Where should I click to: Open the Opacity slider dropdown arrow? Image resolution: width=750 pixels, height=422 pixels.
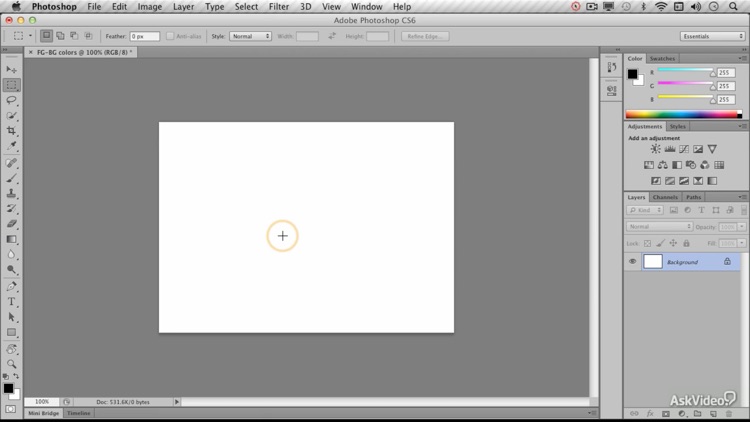(x=742, y=227)
